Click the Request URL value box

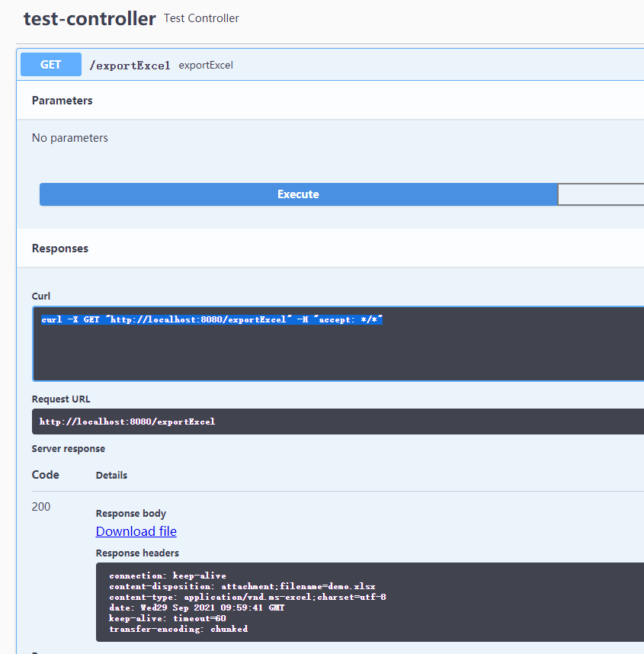click(x=338, y=422)
